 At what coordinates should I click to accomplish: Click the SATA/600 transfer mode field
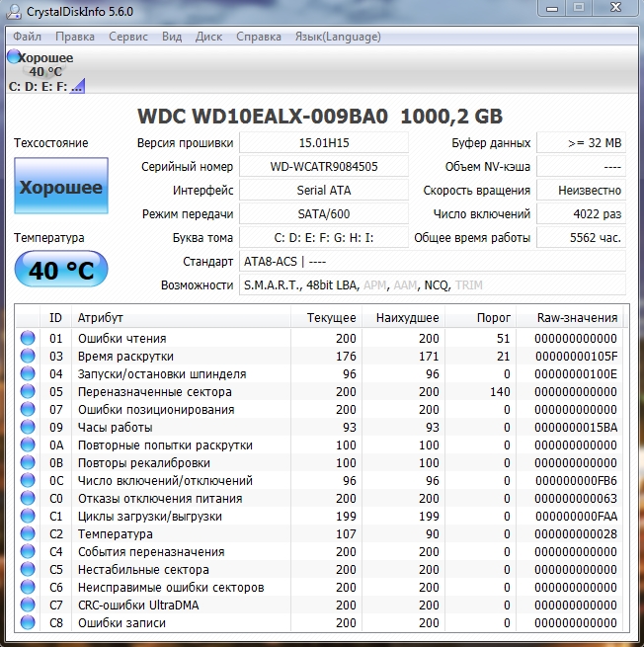(x=324, y=213)
